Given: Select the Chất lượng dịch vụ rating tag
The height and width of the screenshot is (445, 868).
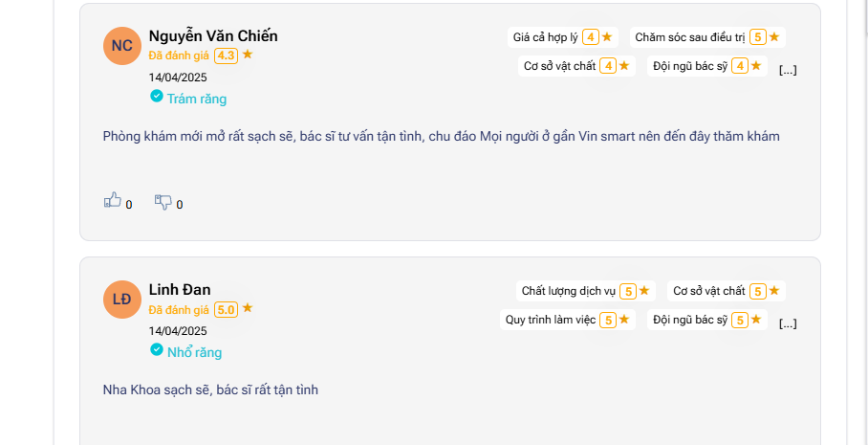Looking at the screenshot, I should coord(585,291).
